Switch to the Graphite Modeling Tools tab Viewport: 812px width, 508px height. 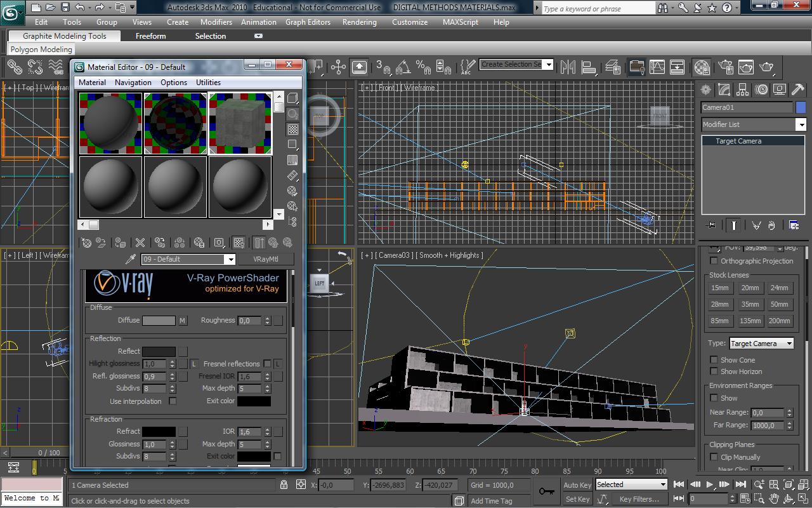pos(63,36)
